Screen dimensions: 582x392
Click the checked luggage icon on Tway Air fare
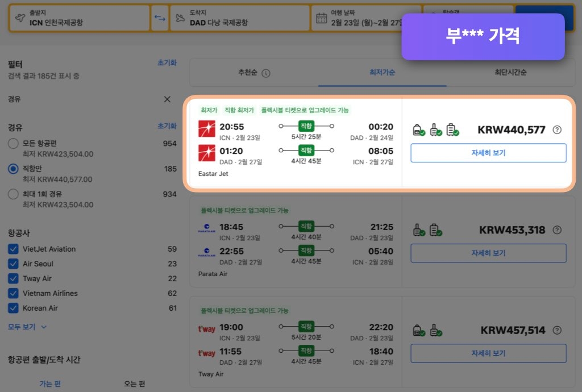pos(434,331)
